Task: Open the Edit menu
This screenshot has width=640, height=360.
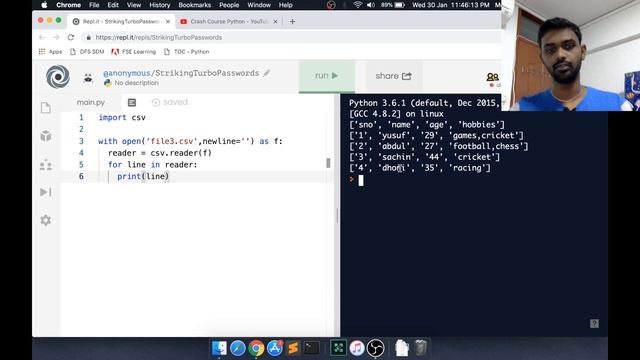Action: (x=113, y=5)
